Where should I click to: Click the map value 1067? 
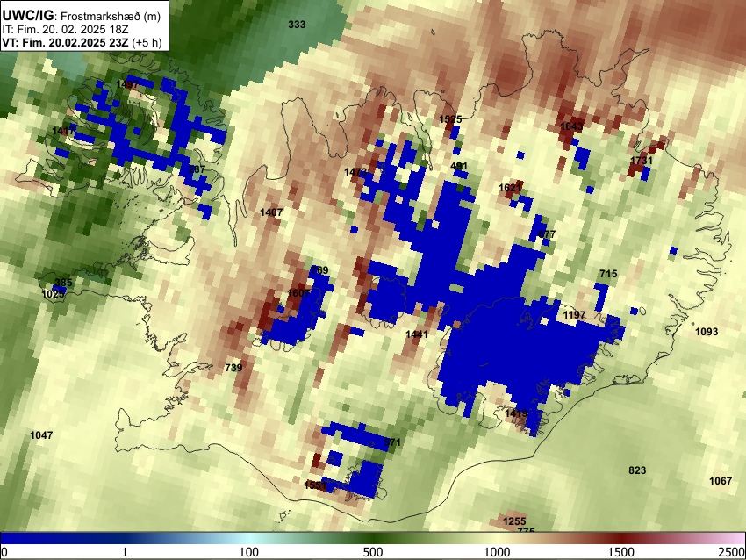(x=721, y=480)
